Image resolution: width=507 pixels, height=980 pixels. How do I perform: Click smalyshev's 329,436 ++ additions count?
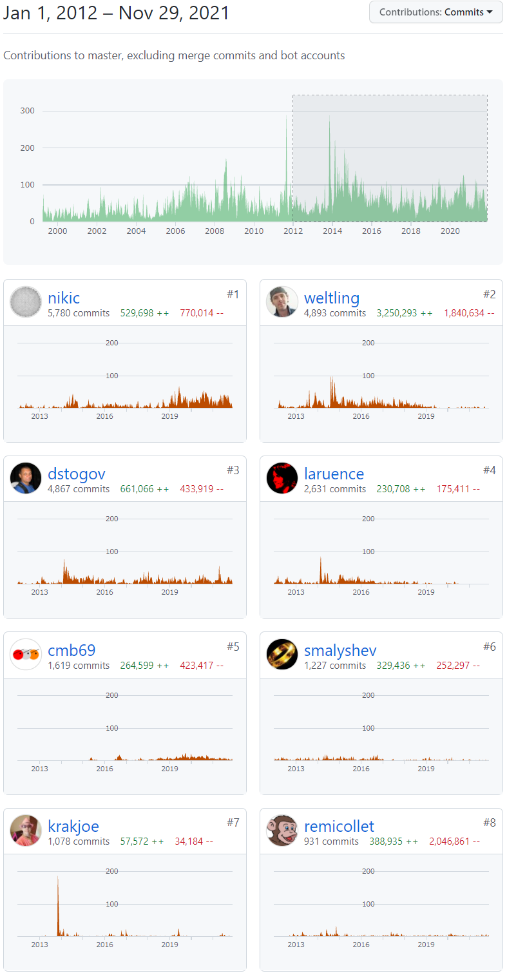point(401,666)
